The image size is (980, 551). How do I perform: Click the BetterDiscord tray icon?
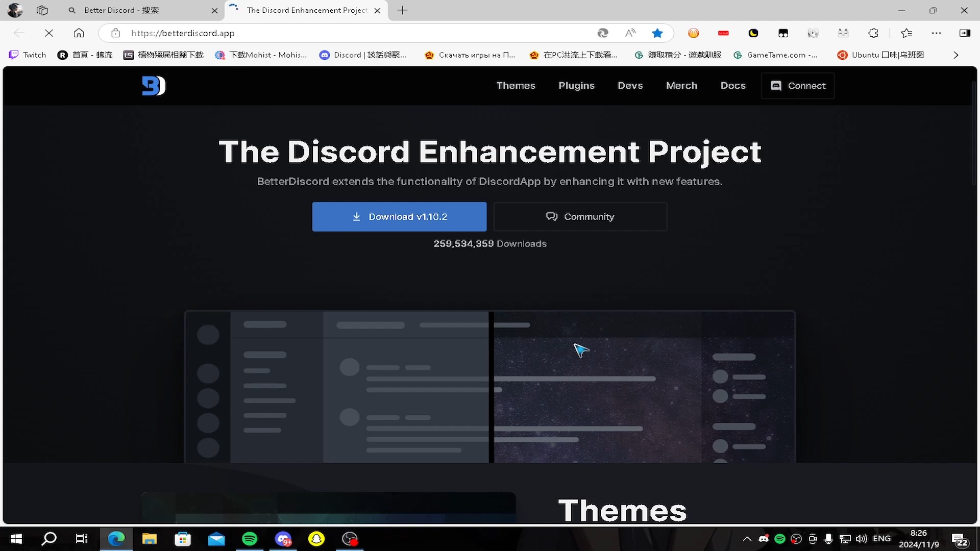(764, 538)
